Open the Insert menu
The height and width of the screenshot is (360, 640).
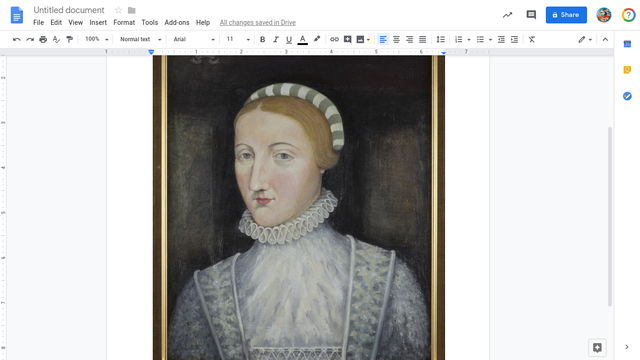(x=98, y=22)
